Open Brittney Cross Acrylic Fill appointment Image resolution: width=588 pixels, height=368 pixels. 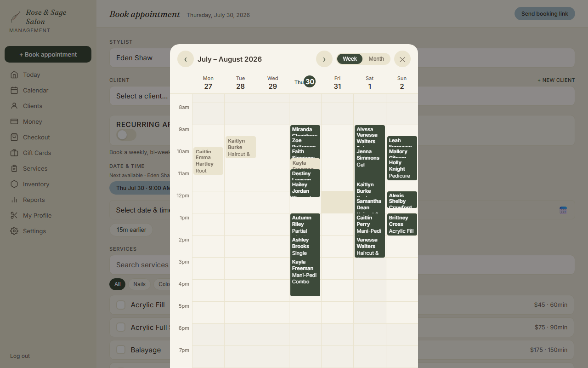coord(402,224)
